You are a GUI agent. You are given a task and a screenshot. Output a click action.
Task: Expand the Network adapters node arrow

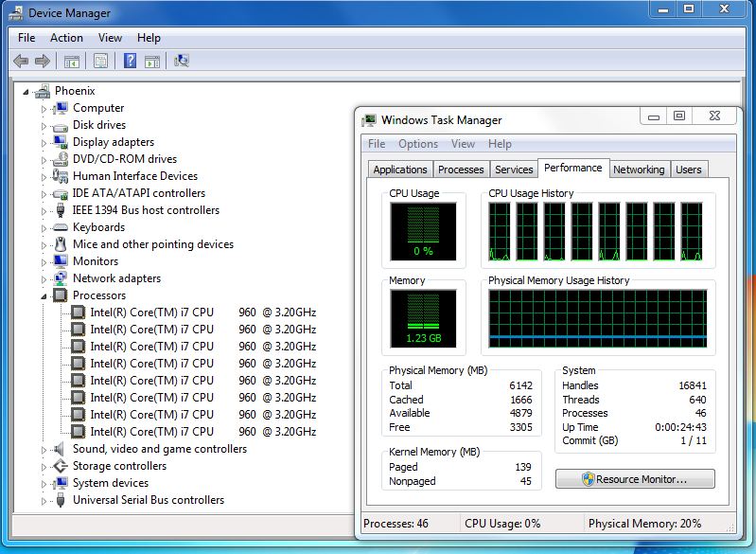(44, 279)
